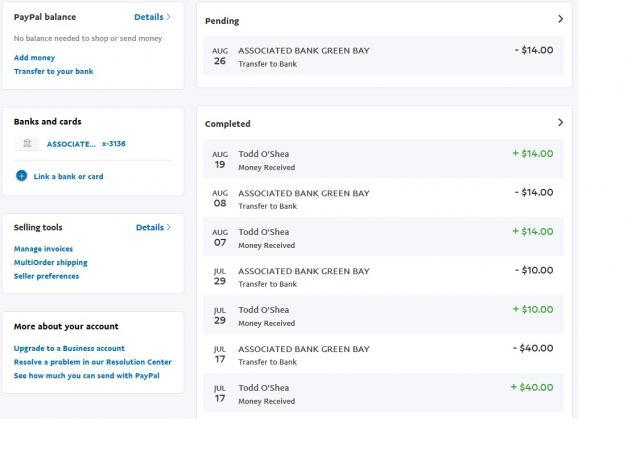The width and height of the screenshot is (640, 463).
Task: Open Selling tools Details link
Action: coord(153,227)
